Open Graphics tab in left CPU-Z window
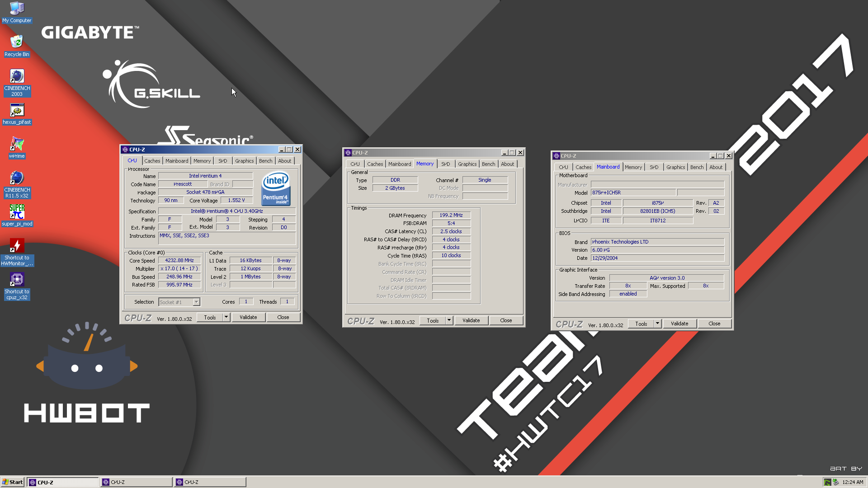 [x=245, y=161]
